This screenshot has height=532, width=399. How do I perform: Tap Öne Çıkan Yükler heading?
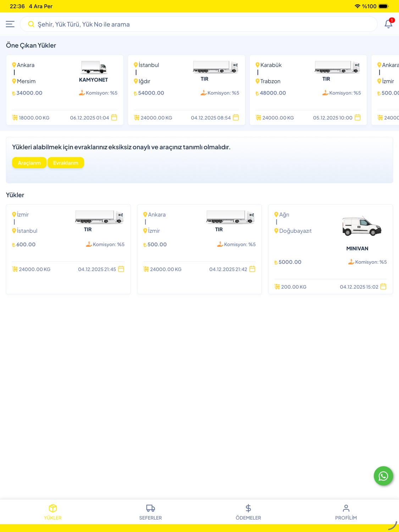[x=31, y=45]
